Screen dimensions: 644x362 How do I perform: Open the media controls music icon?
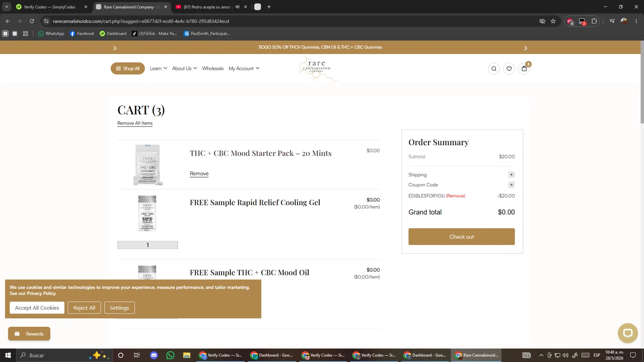click(x=612, y=21)
